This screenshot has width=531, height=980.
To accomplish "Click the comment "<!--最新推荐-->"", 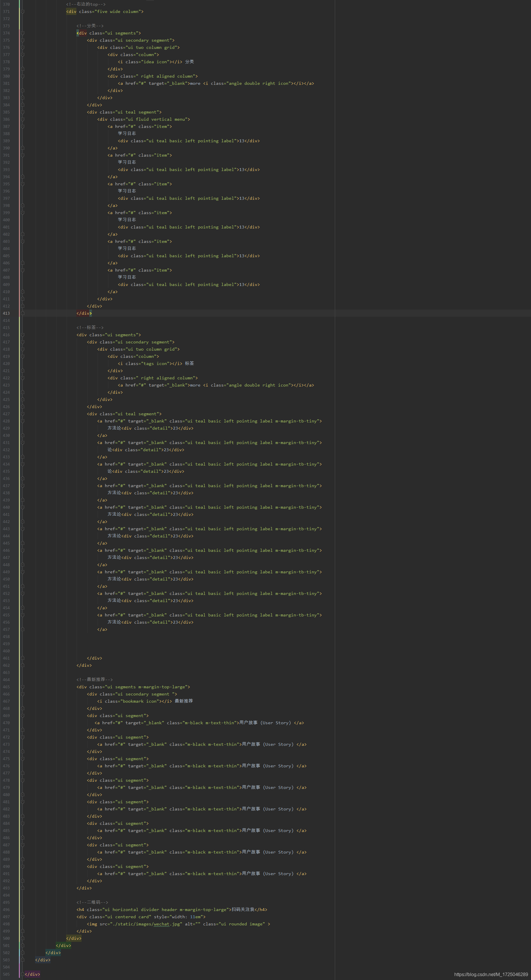I will pyautogui.click(x=95, y=680).
